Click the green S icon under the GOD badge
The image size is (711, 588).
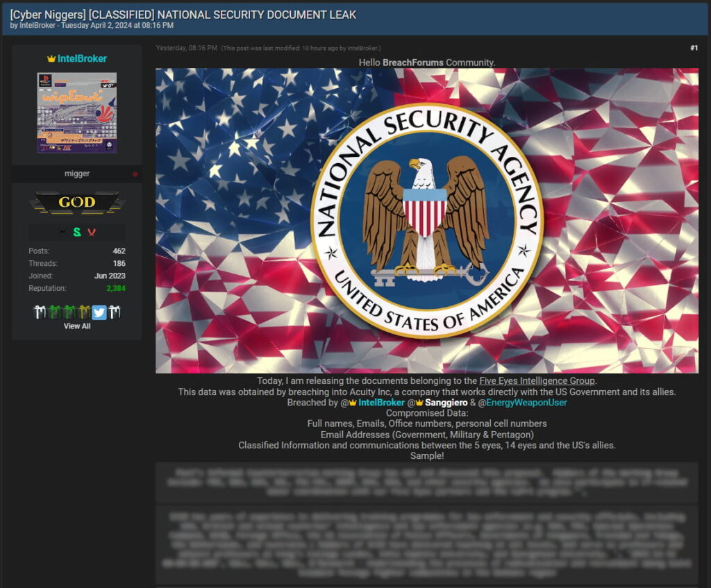[77, 232]
